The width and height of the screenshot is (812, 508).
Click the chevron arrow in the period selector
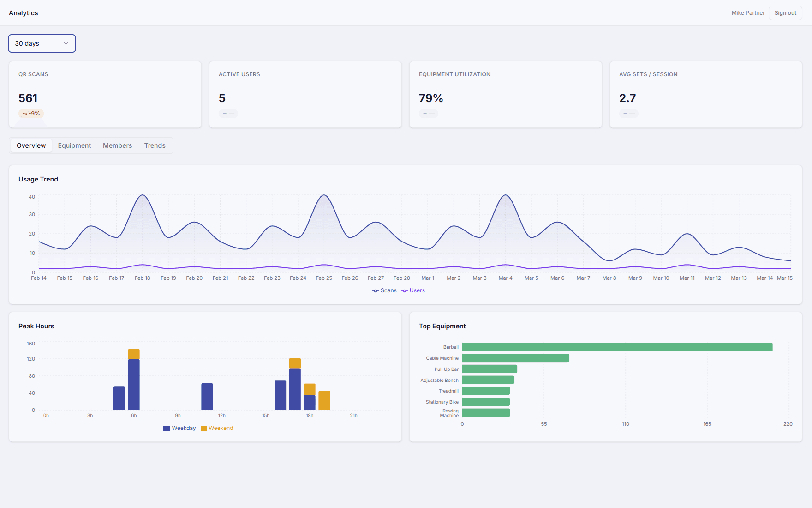point(66,43)
